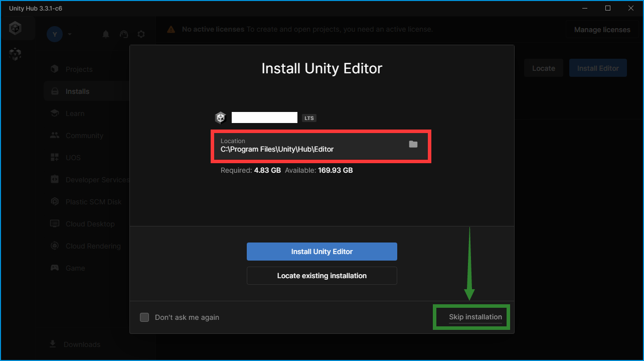Open notifications with the bell icon
This screenshot has height=361, width=644.
106,34
